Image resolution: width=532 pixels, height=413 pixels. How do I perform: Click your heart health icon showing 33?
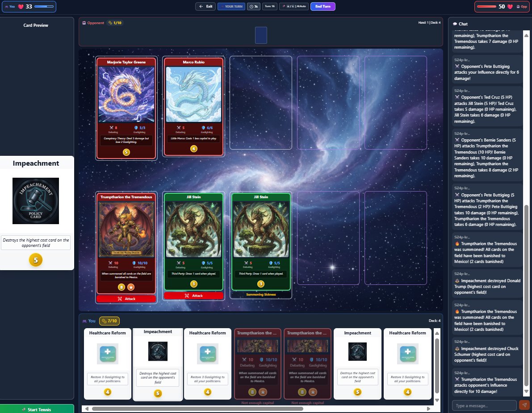(x=21, y=6)
